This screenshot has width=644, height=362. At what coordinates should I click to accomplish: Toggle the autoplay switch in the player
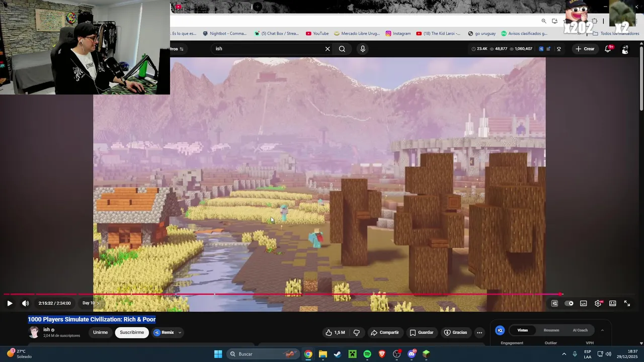[x=569, y=303]
